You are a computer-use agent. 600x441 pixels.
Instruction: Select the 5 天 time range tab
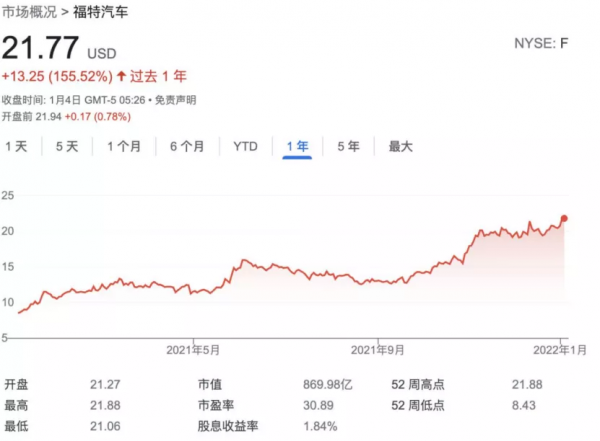point(67,147)
